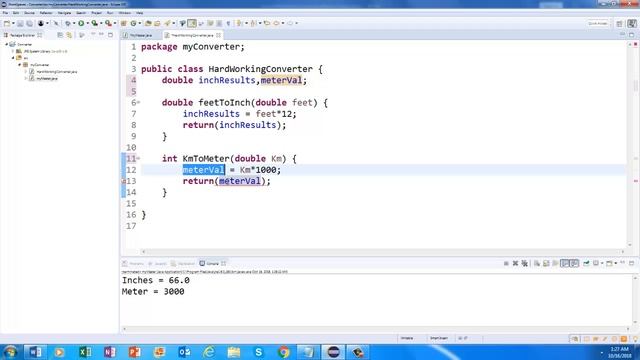
Task: Click the Open Perspective icon
Action: [619, 24]
